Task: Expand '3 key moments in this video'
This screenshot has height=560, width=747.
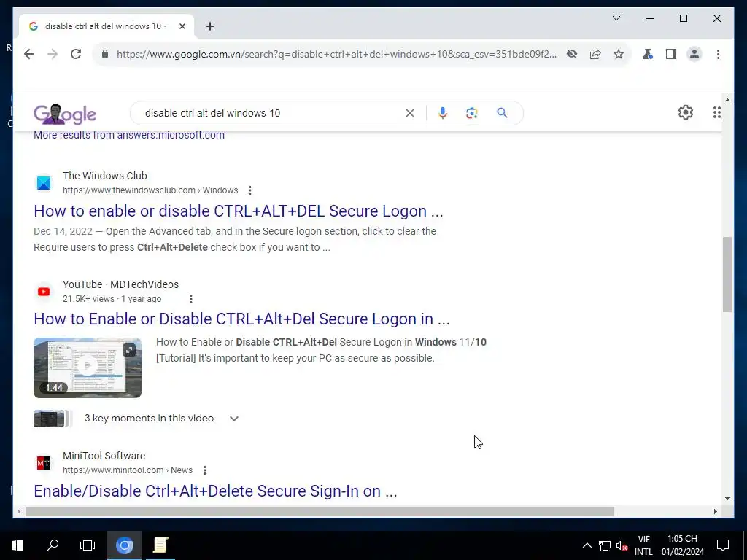Action: 234,419
